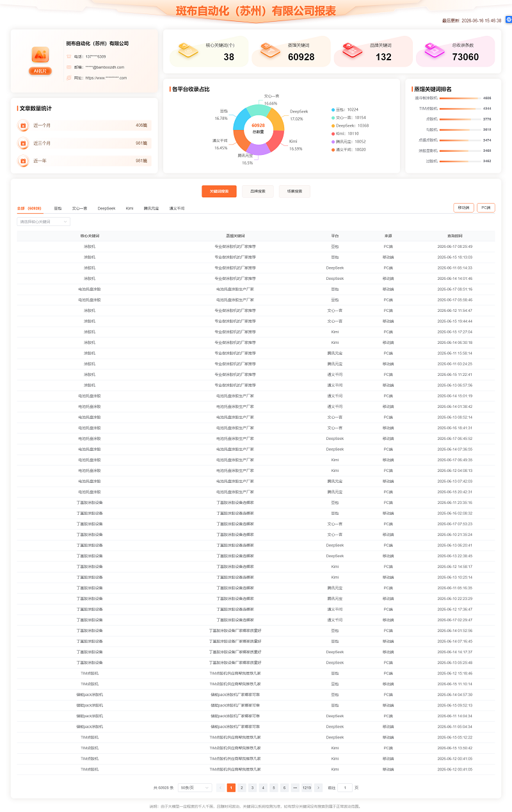Select the 品牌搜索 tab
This screenshot has width=512, height=812.
tap(258, 191)
